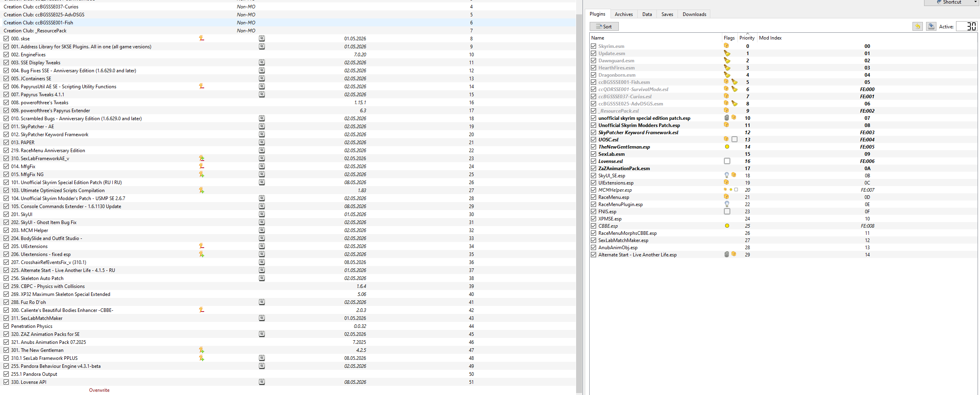Click calendar icon on 201. SkyUI row
The width and height of the screenshot is (980, 395).
(x=262, y=214)
